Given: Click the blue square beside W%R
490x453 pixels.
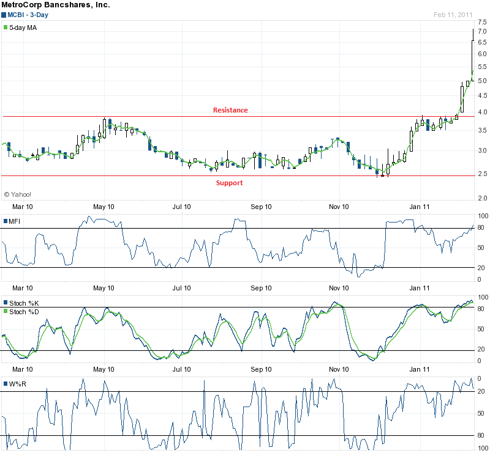Looking at the screenshot, I should [x=5, y=384].
